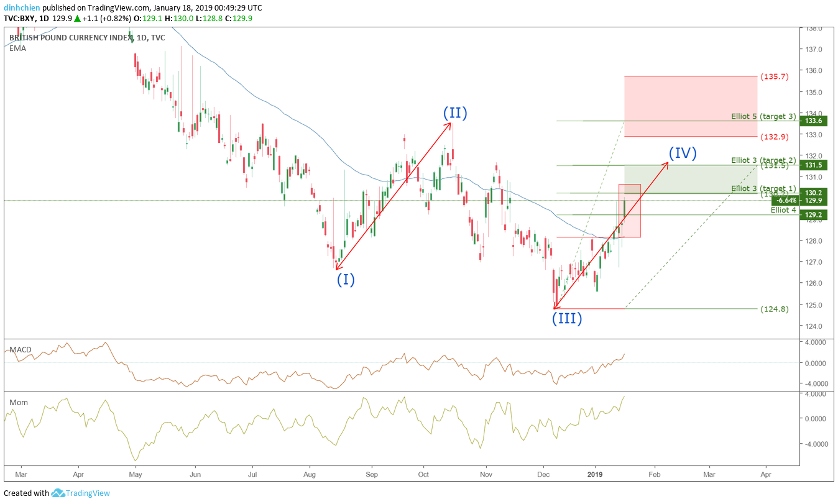Click the 124.0 price axis value
838x504 pixels.
(814, 326)
